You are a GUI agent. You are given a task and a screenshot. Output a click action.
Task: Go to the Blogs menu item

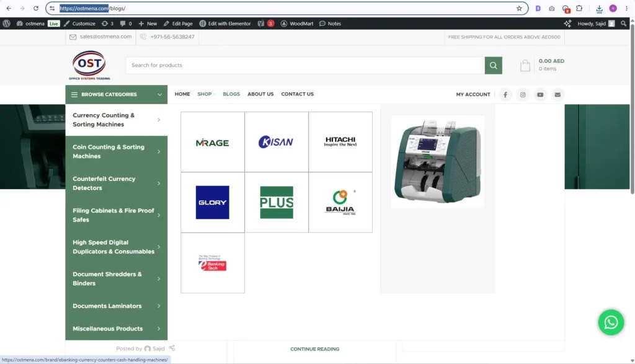pyautogui.click(x=231, y=94)
